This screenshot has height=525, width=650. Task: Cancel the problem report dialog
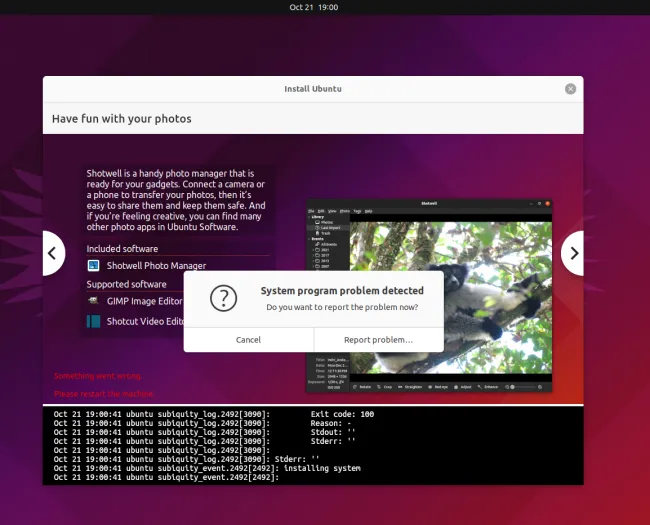tap(248, 340)
